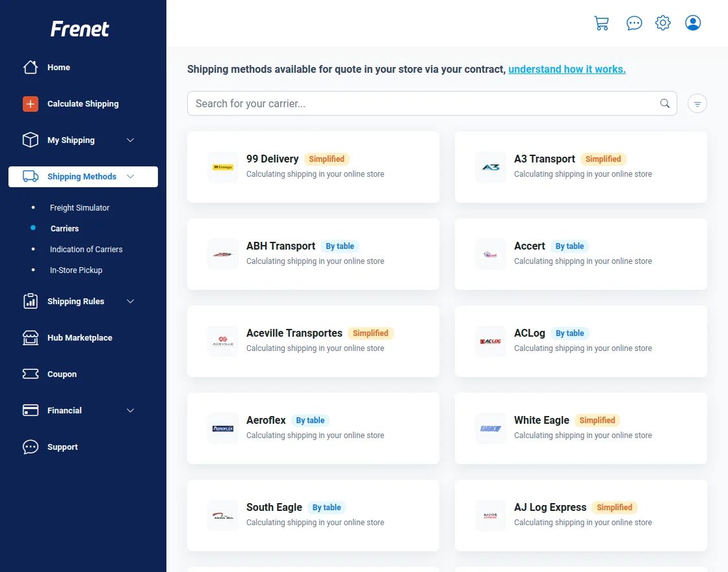This screenshot has height=572, width=728.
Task: Expand the Shipping Rules chevron
Action: point(131,302)
